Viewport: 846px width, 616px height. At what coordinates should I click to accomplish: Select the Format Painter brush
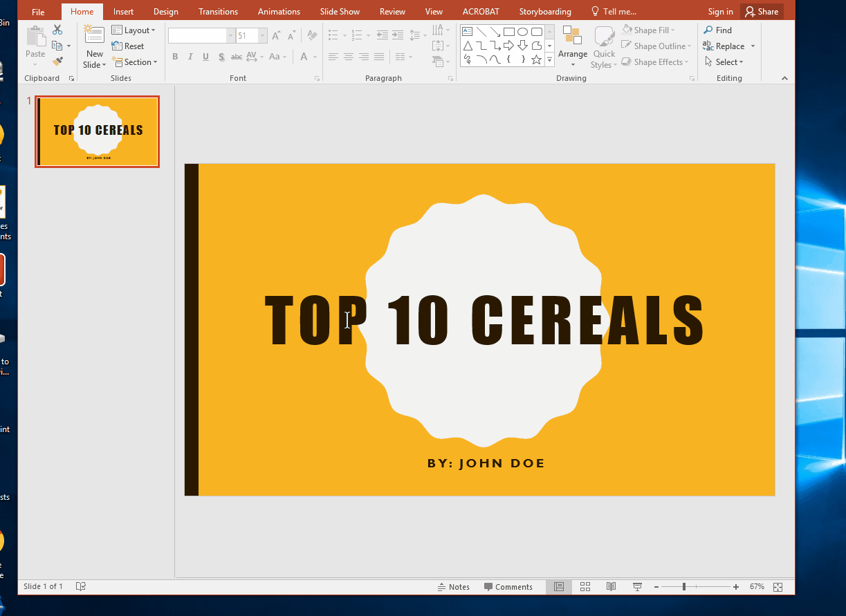(57, 62)
